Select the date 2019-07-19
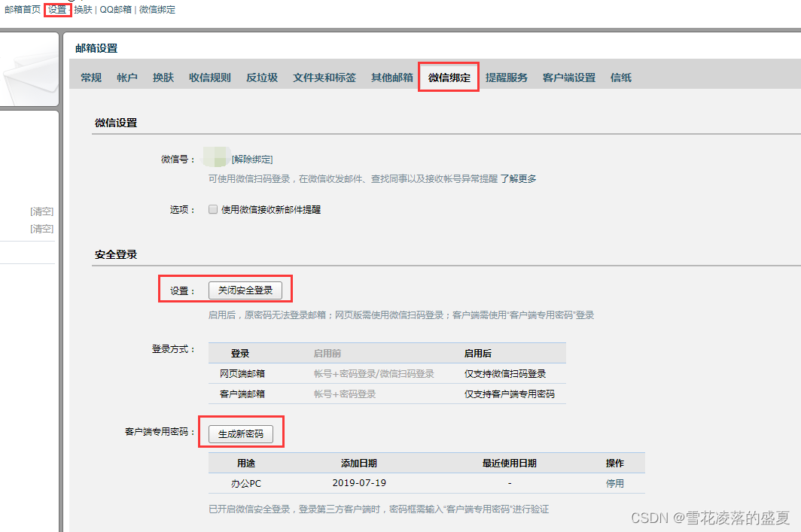 [x=359, y=483]
